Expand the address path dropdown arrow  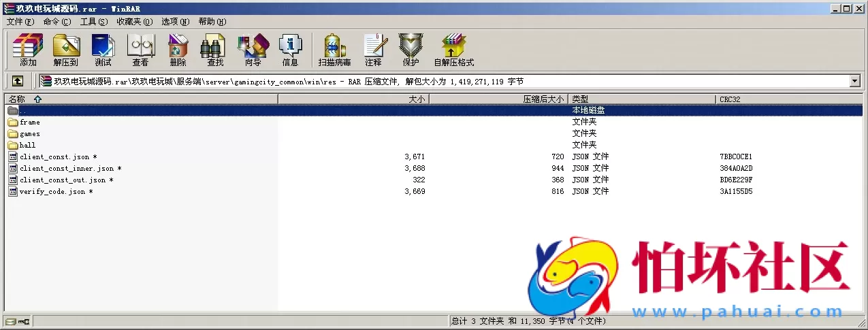[855, 81]
